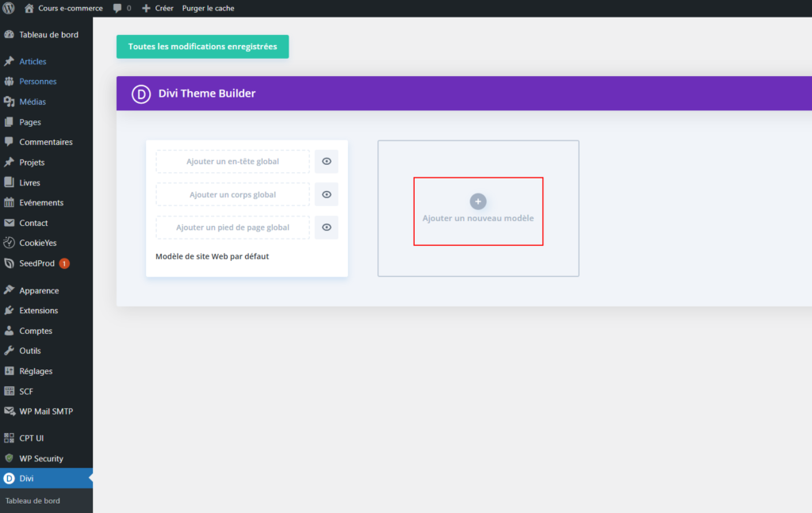Click the Apparence paintbrush icon
The width and height of the screenshot is (812, 513).
(9, 290)
